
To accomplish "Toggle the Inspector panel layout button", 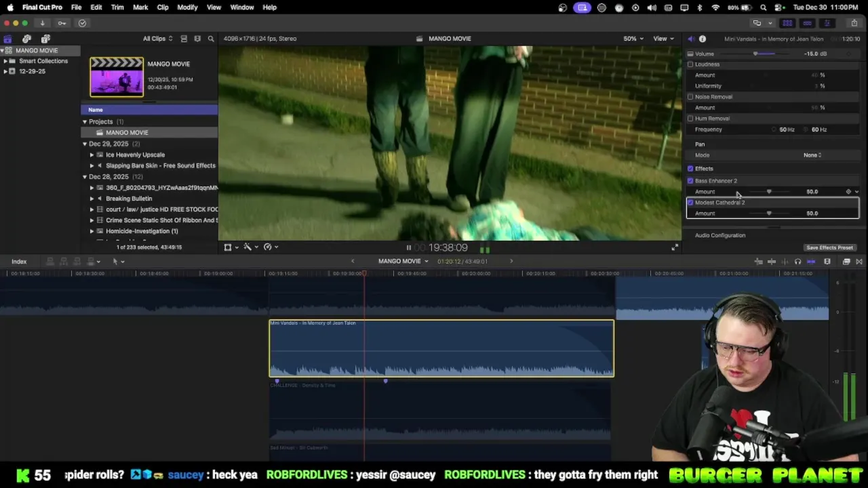I will click(x=827, y=23).
